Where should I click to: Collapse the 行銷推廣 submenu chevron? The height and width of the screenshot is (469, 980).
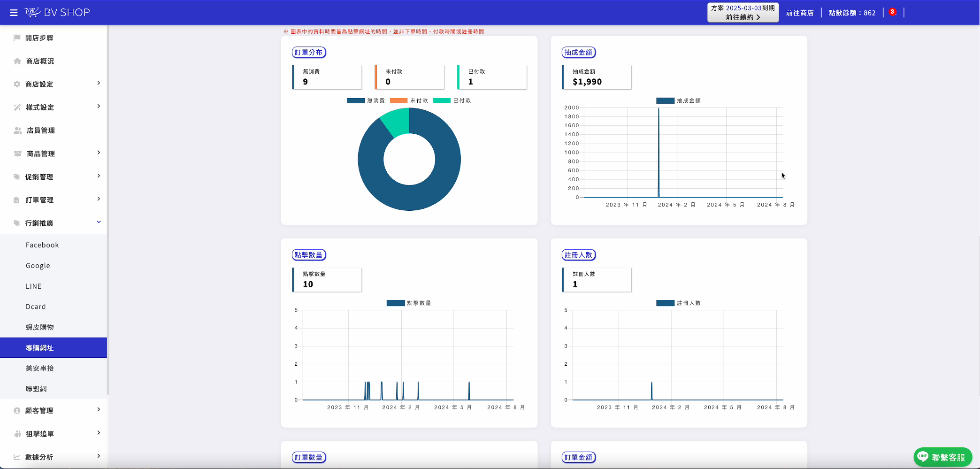pyautogui.click(x=99, y=222)
